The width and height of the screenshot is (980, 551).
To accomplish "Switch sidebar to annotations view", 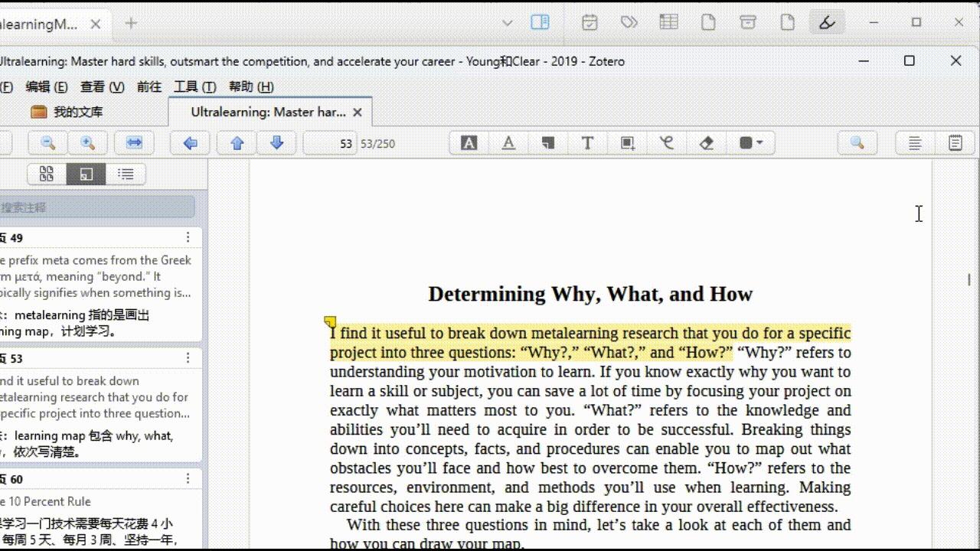I will click(87, 174).
